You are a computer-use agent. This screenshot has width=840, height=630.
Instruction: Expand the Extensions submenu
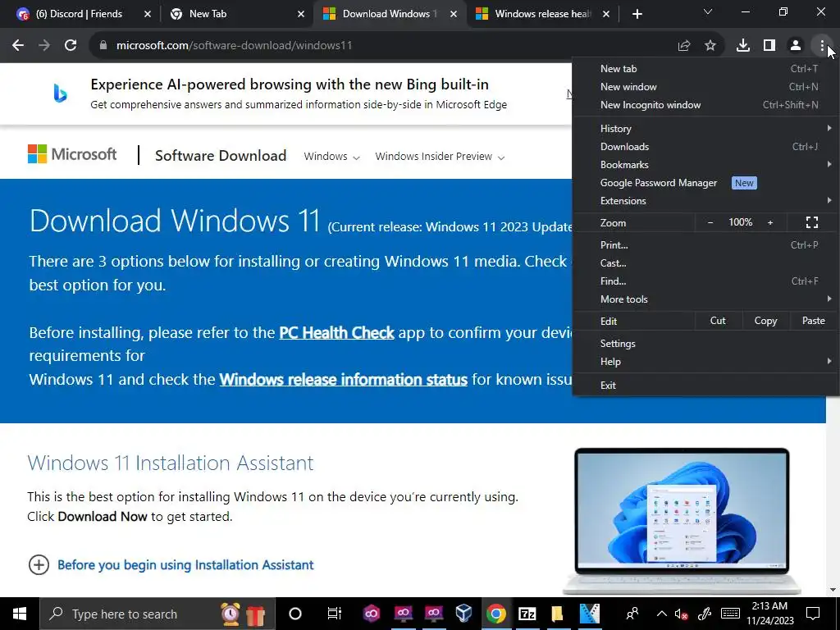click(x=705, y=201)
